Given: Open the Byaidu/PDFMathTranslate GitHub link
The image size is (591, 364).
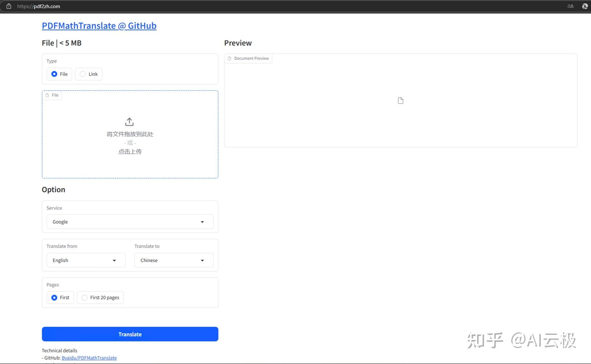Looking at the screenshot, I should [x=89, y=358].
